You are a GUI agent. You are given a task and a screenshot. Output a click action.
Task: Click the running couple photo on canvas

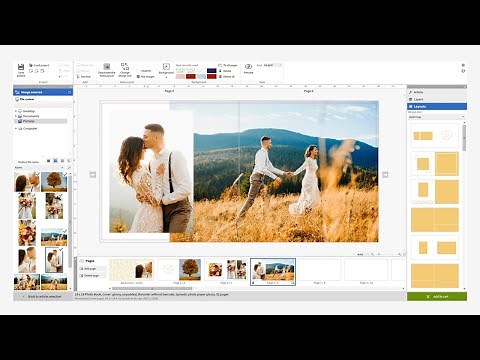pos(285,172)
